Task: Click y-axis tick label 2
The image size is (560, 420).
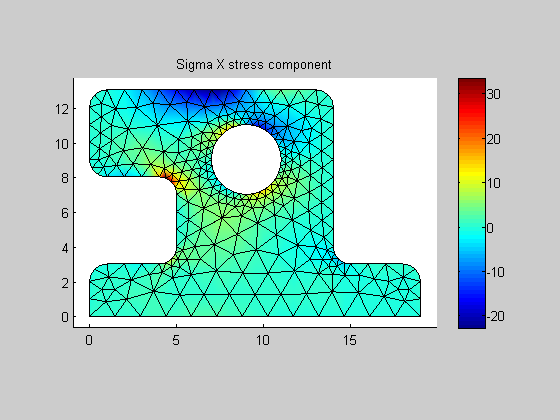Action: pyautogui.click(x=65, y=283)
